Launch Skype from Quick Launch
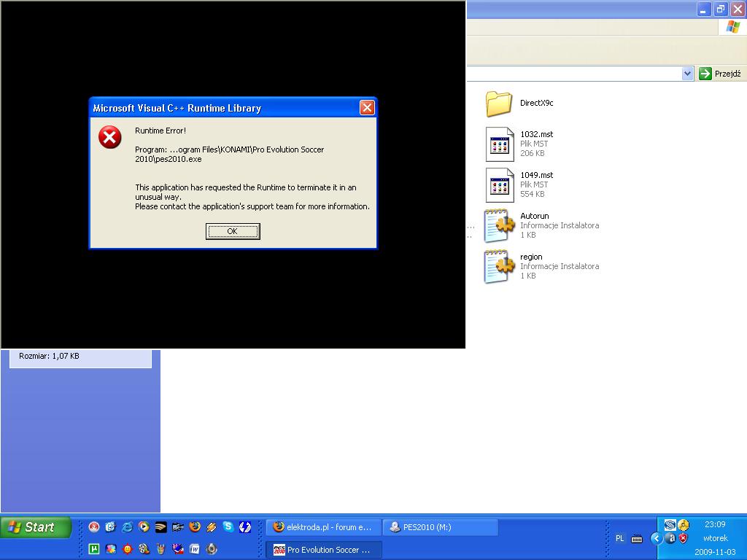Viewport: 747px width, 560px height. pyautogui.click(x=228, y=526)
